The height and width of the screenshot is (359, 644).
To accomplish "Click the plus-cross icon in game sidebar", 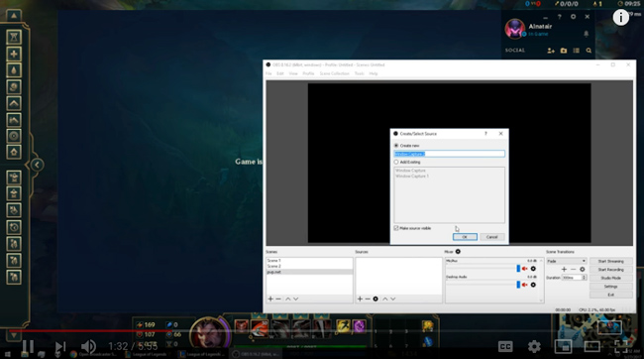I will [14, 54].
